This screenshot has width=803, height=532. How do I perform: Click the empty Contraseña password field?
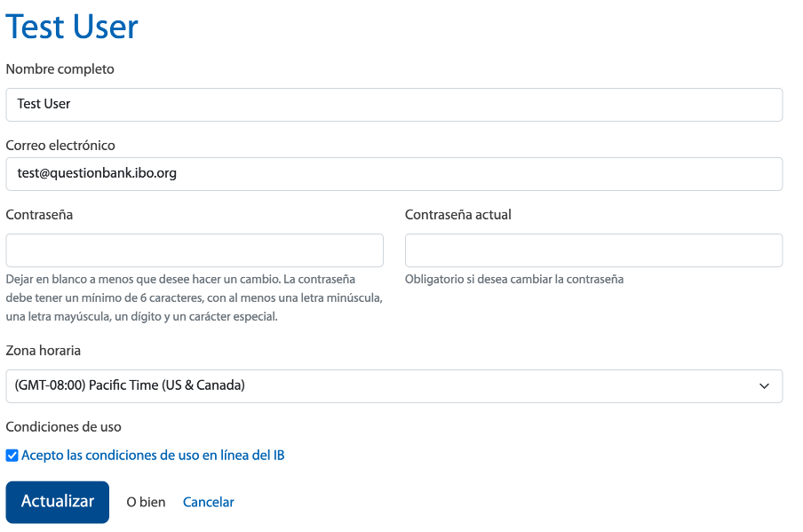pos(195,250)
